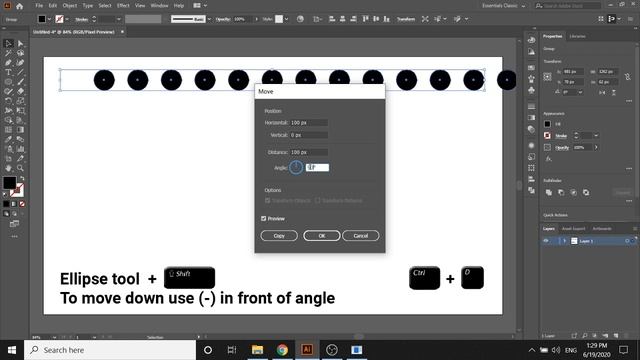Switch to the Libraries tab
640x360 pixels.
pos(577,36)
